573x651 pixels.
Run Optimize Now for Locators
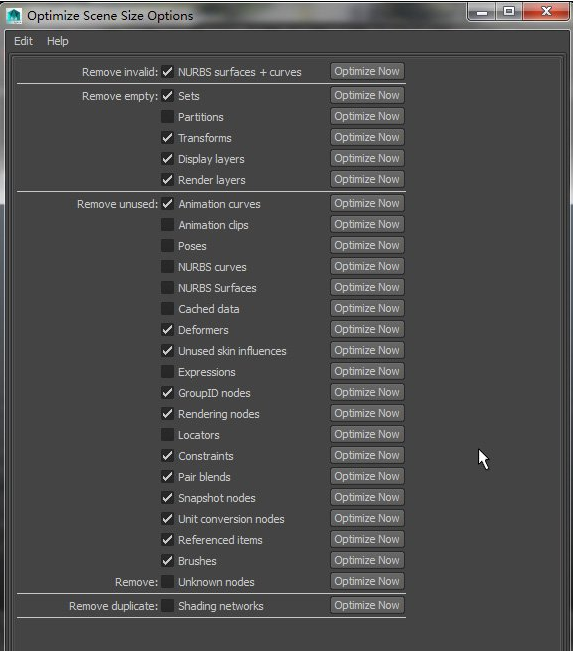tap(367, 434)
